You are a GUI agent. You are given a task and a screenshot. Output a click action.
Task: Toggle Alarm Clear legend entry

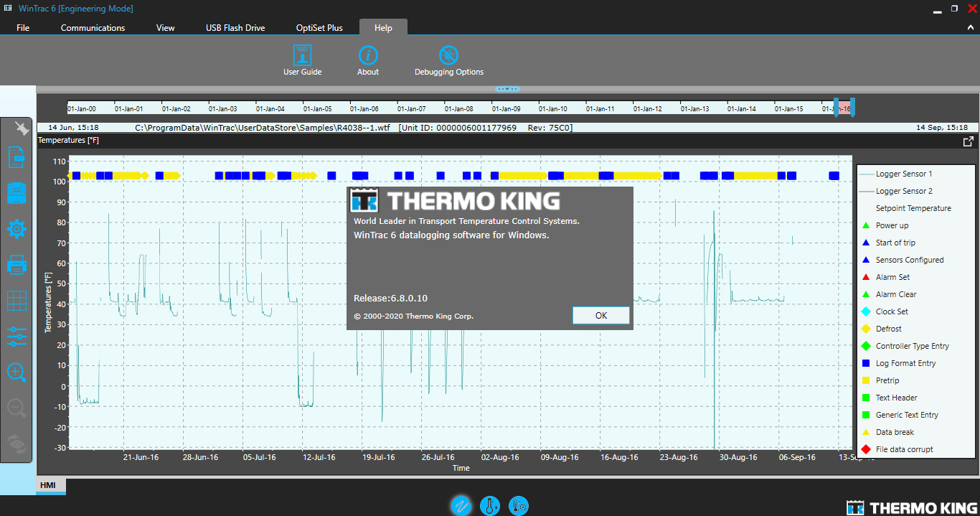896,294
